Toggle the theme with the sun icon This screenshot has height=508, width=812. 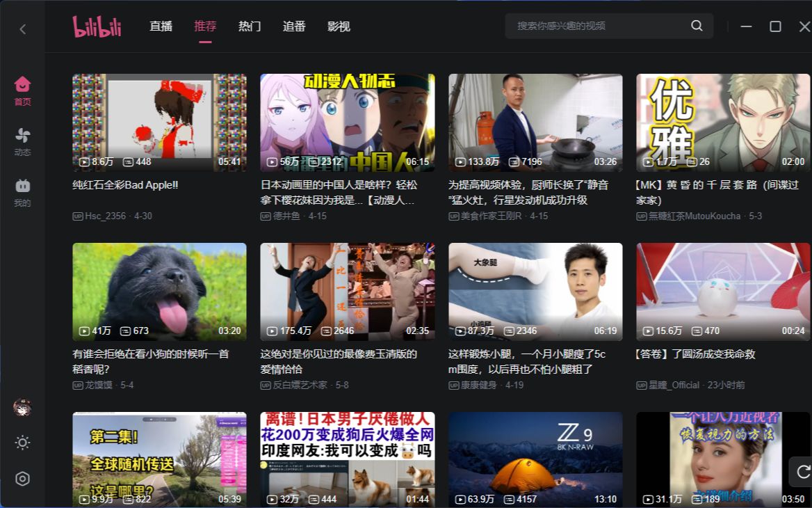point(22,443)
